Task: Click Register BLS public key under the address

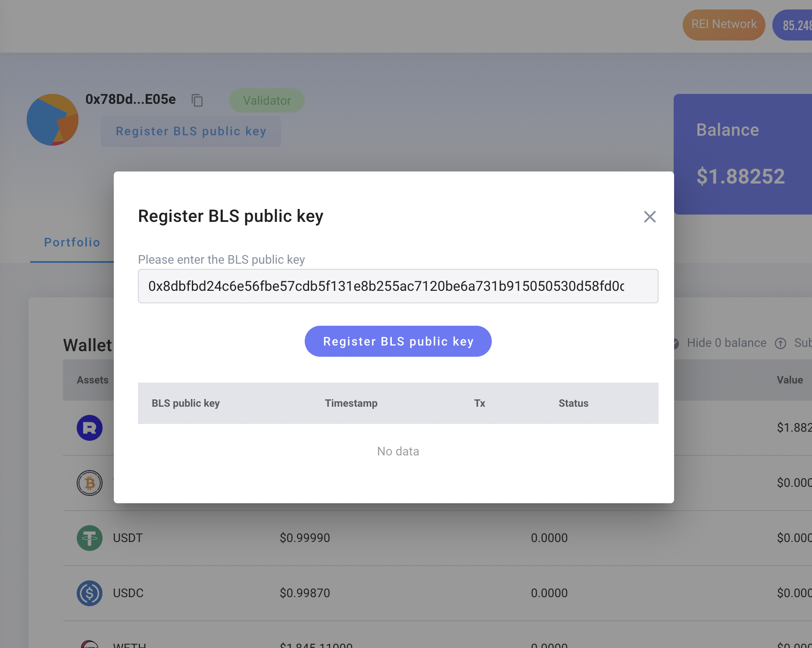Action: 191,131
